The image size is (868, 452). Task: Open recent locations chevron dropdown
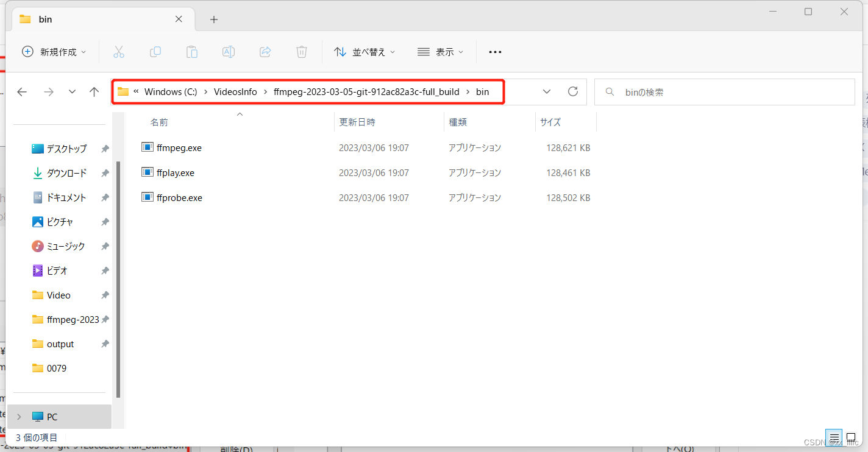72,92
